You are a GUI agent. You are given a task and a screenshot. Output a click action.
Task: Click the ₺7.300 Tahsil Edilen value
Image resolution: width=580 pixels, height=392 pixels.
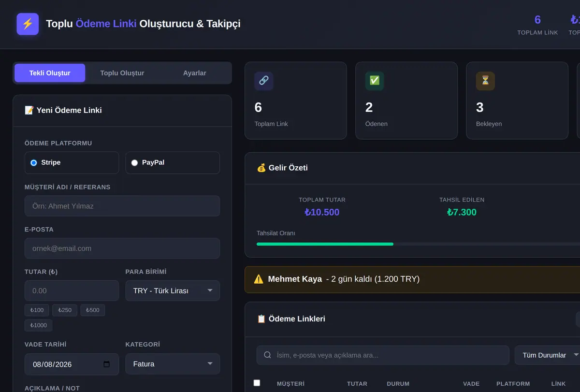click(462, 212)
